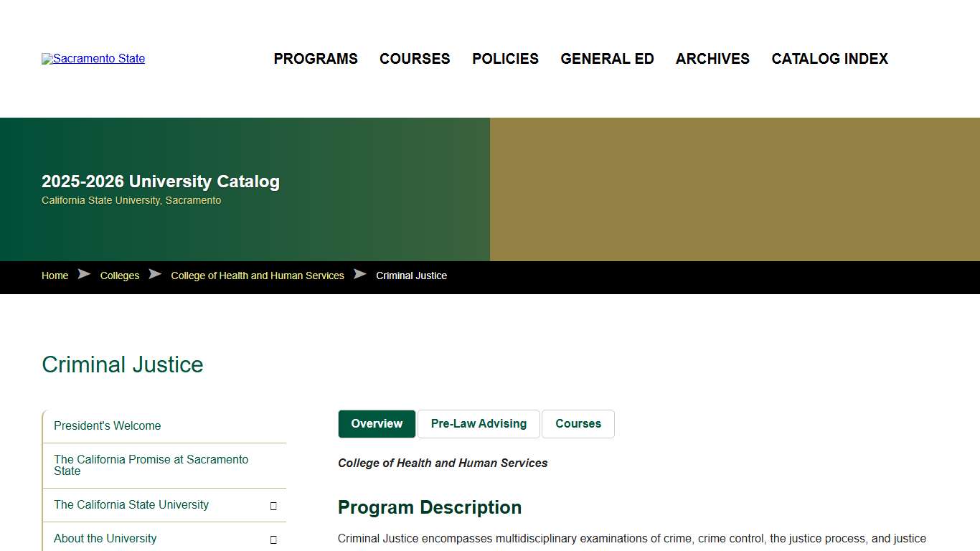
Task: Expand the About the University section
Action: point(273,539)
